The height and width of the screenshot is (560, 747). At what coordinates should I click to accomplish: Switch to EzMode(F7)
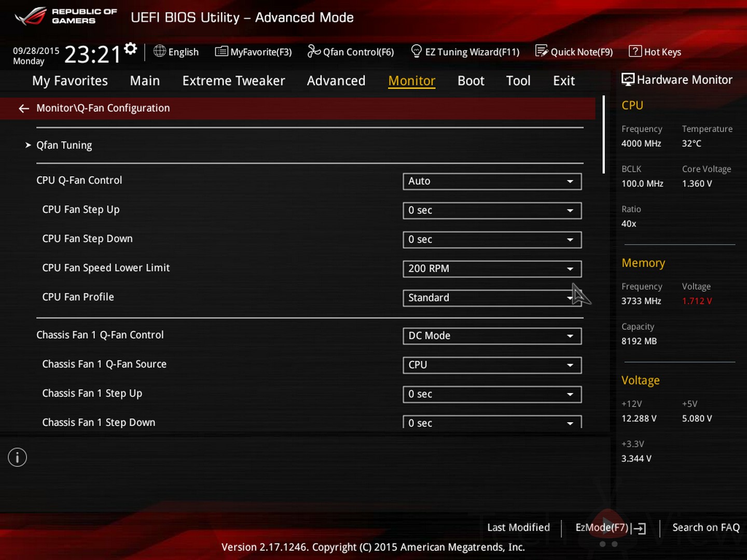[x=602, y=527]
